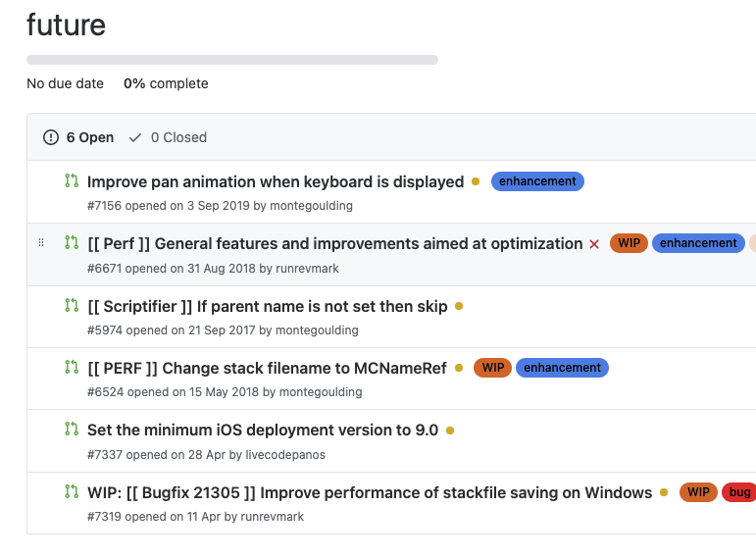This screenshot has width=756, height=558.
Task: Click pending status dot on iOS deployment item
Action: click(x=450, y=430)
